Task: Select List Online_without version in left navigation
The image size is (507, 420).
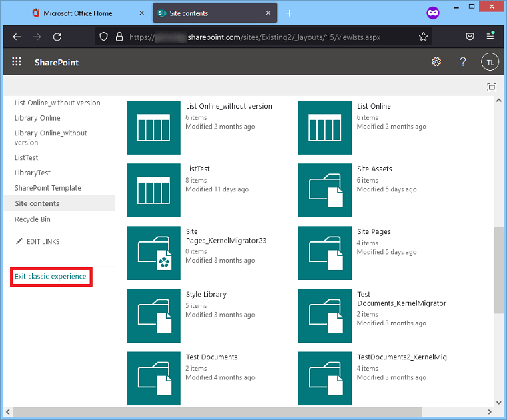Action: point(57,103)
